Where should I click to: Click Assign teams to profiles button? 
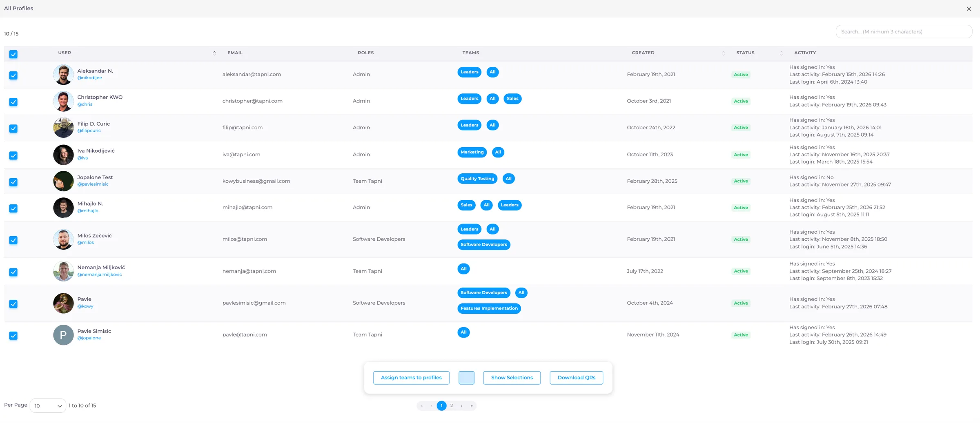(411, 378)
